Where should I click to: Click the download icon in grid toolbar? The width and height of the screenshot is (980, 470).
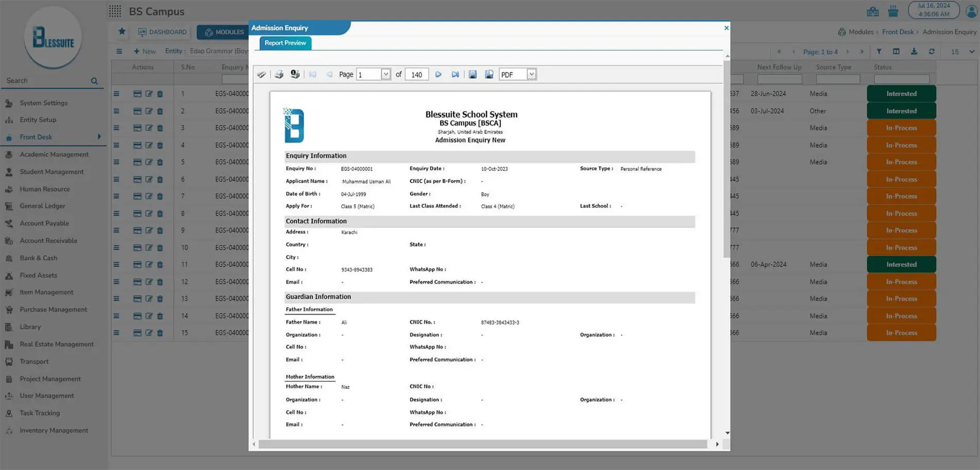(x=914, y=51)
